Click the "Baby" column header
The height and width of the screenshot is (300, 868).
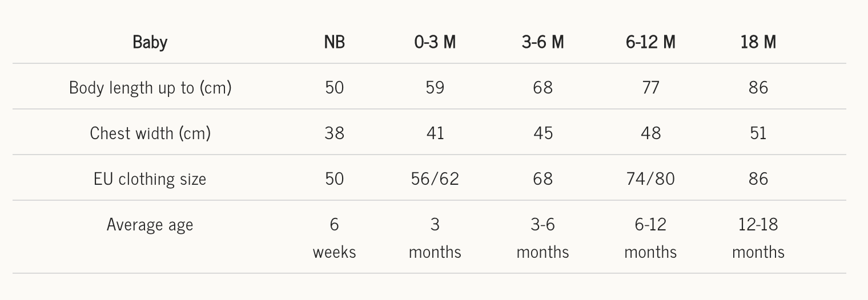[150, 42]
